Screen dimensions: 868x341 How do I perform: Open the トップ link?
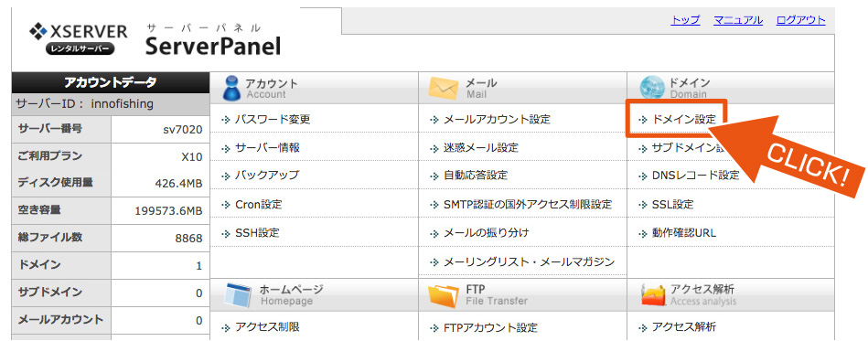coord(685,20)
